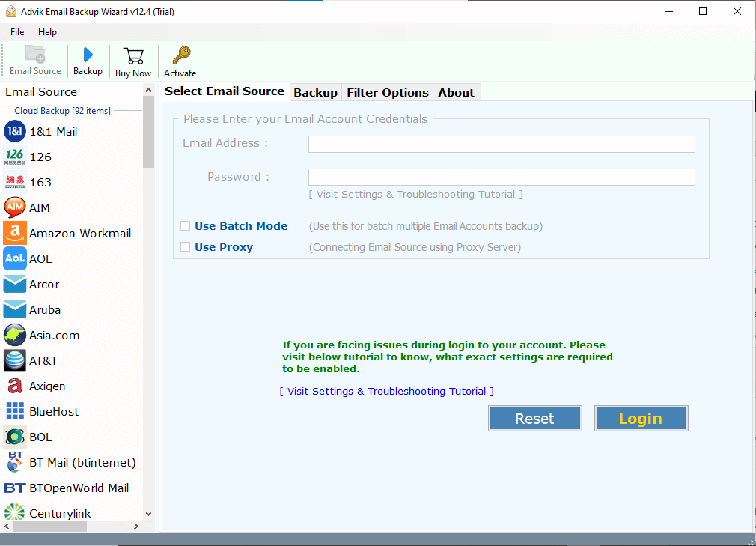The width and height of the screenshot is (756, 546).
Task: Select the BTOpenWorld Mail icon
Action: tap(14, 488)
